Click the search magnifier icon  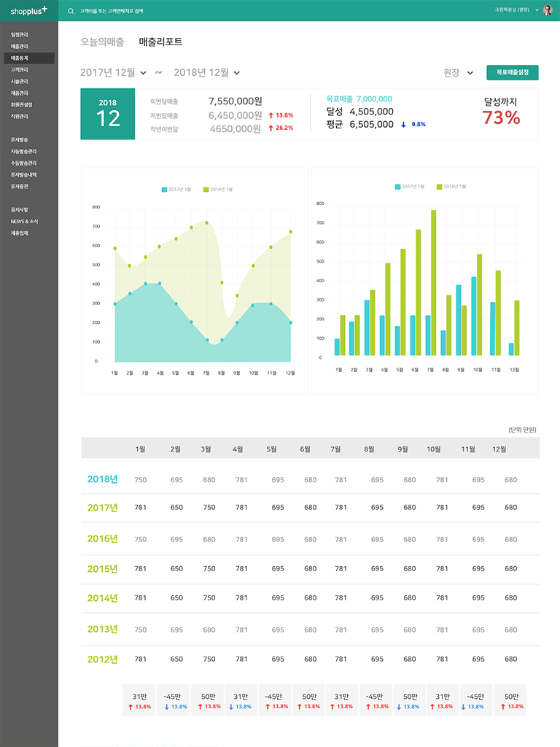pyautogui.click(x=71, y=11)
